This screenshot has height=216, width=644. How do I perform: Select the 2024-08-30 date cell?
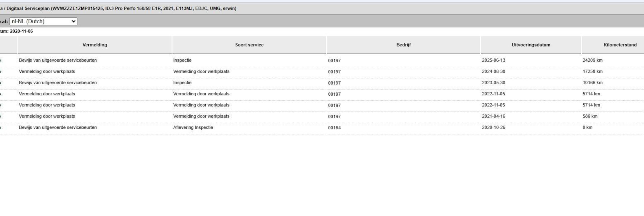coord(493,71)
